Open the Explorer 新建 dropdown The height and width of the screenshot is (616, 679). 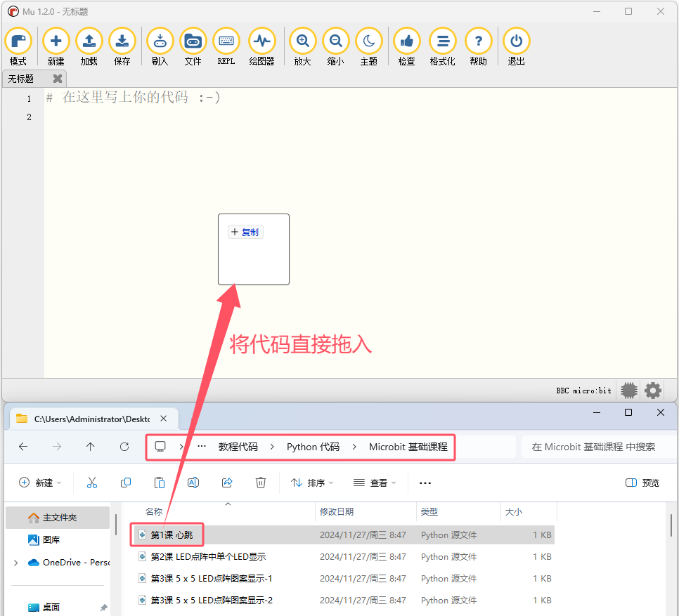pyautogui.click(x=40, y=483)
